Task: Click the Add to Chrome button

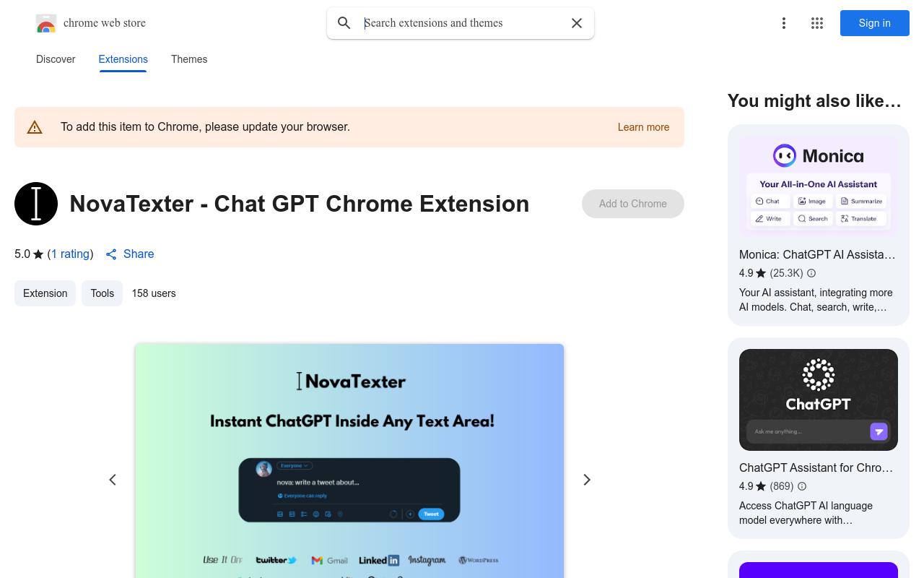Action: point(633,204)
